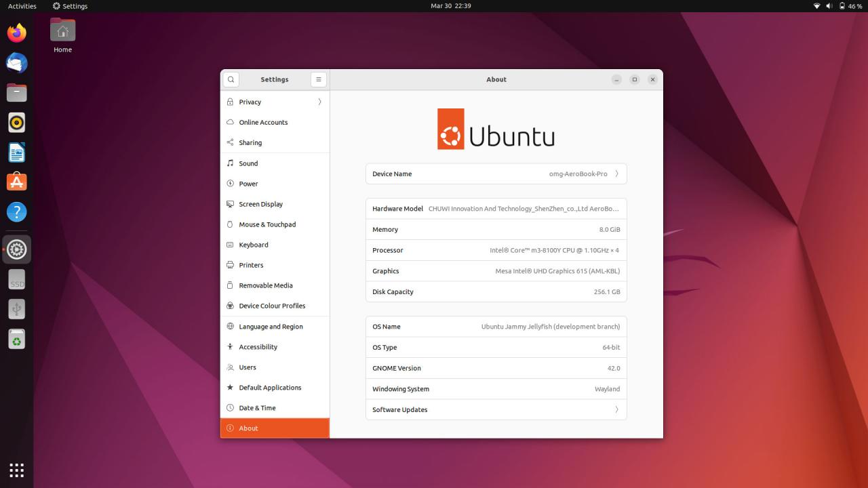Click the Keyboard icon in sidebar
868x488 pixels.
click(x=230, y=245)
